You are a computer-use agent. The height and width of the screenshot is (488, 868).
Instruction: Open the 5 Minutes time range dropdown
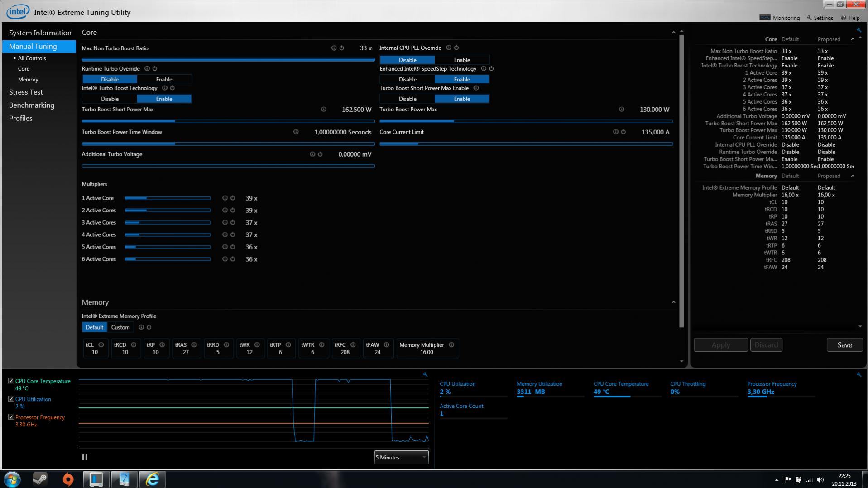401,457
